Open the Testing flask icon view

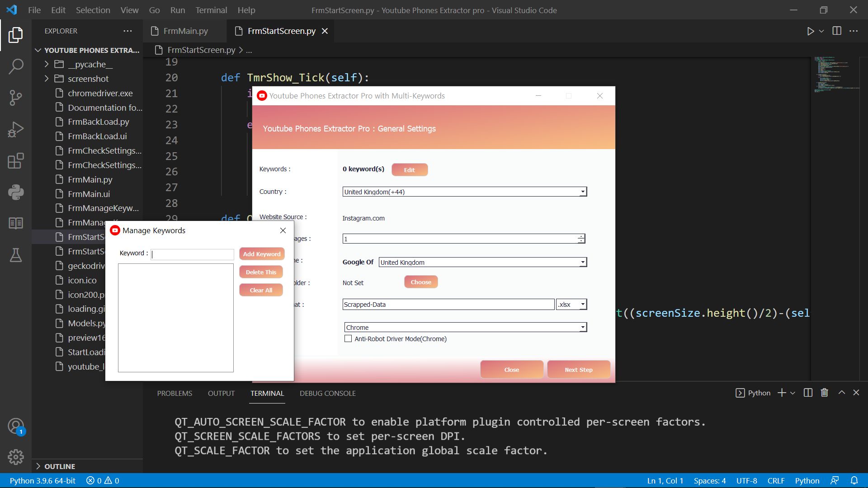pos(15,255)
